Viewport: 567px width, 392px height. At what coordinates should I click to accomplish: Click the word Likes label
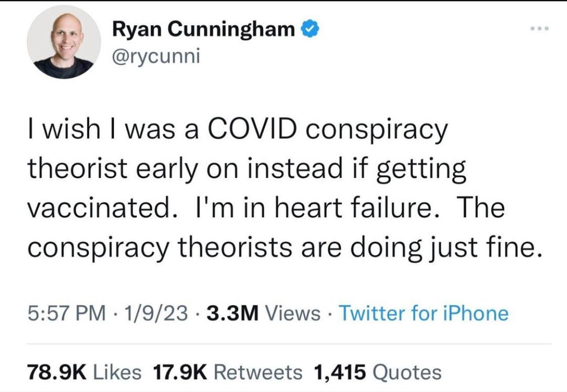(x=117, y=372)
